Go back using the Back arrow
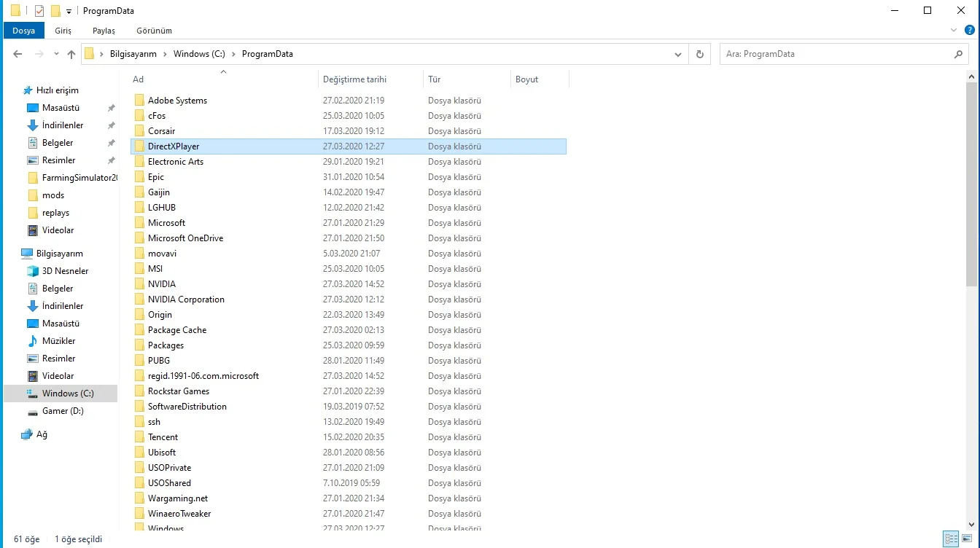 pos(18,54)
